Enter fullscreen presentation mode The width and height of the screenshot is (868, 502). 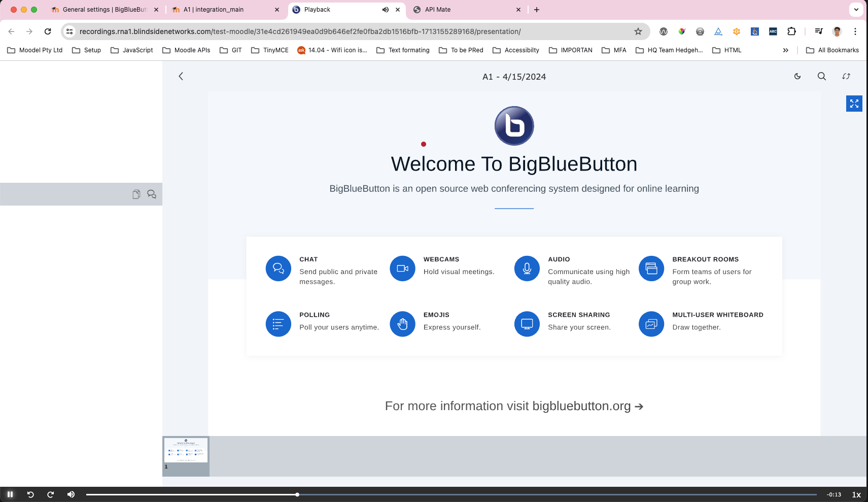tap(854, 104)
